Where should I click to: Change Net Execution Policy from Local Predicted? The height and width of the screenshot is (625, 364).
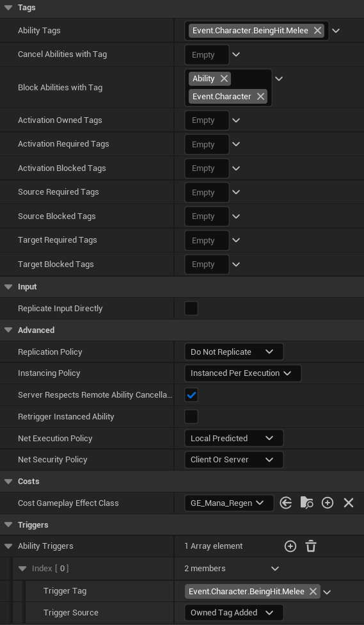coord(233,439)
